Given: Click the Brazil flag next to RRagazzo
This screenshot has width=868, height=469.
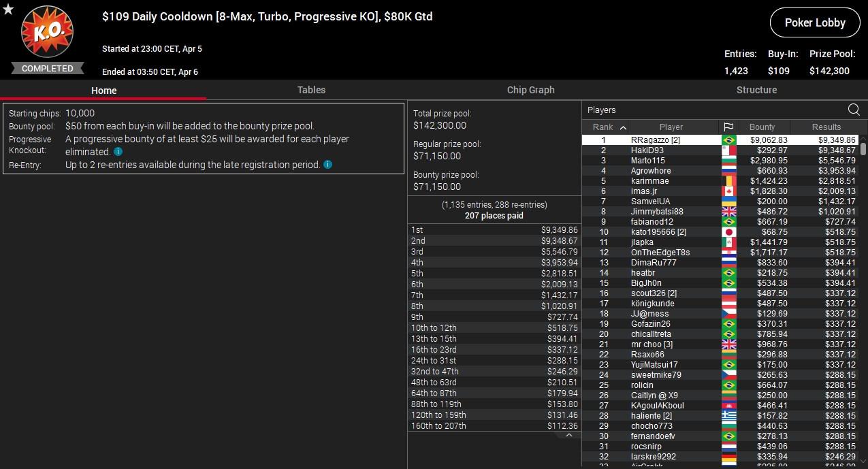Looking at the screenshot, I should 728,140.
